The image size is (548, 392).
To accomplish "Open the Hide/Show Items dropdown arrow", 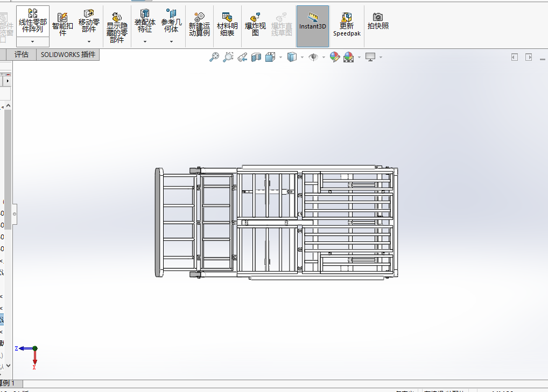I will [324, 57].
